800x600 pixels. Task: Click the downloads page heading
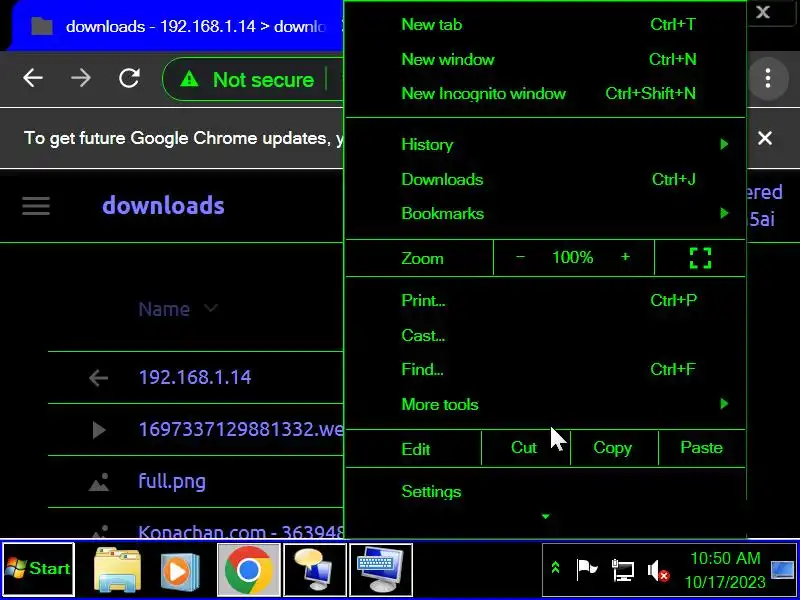pyautogui.click(x=163, y=206)
